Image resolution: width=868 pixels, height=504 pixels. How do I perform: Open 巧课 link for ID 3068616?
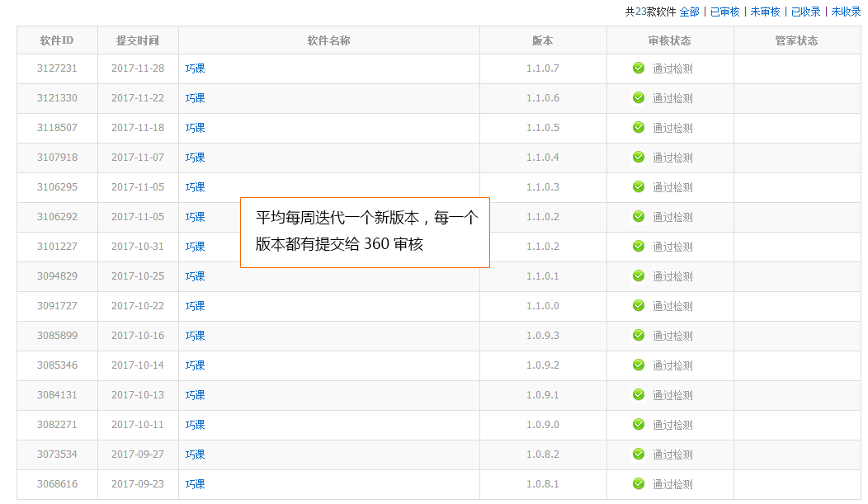(x=195, y=484)
